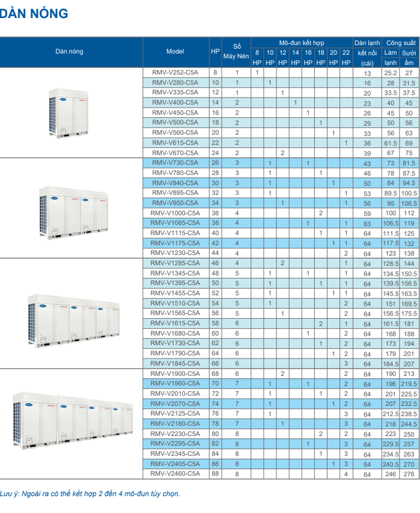Select model RMV-V1115-C5A
This screenshot has height=513, width=420.
[x=175, y=233]
